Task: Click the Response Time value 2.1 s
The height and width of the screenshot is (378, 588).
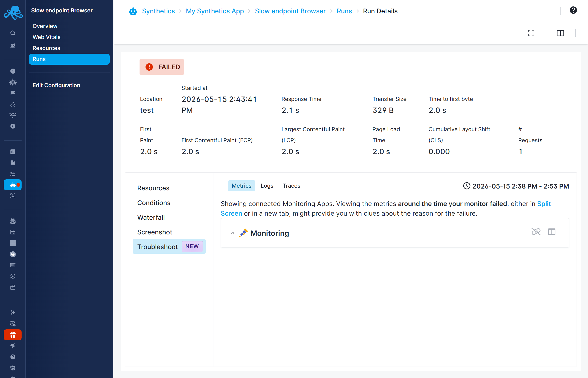Action: (x=290, y=111)
